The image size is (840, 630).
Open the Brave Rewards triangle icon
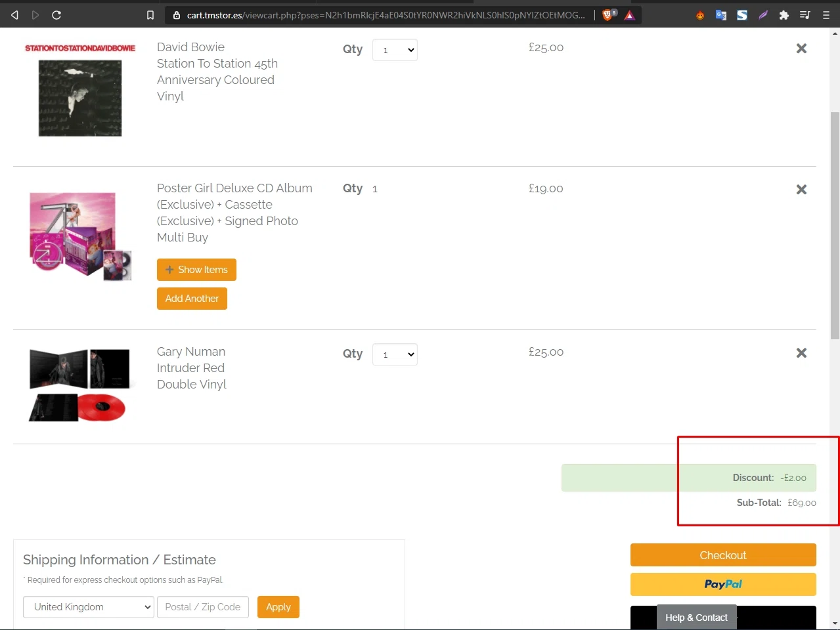click(x=630, y=15)
